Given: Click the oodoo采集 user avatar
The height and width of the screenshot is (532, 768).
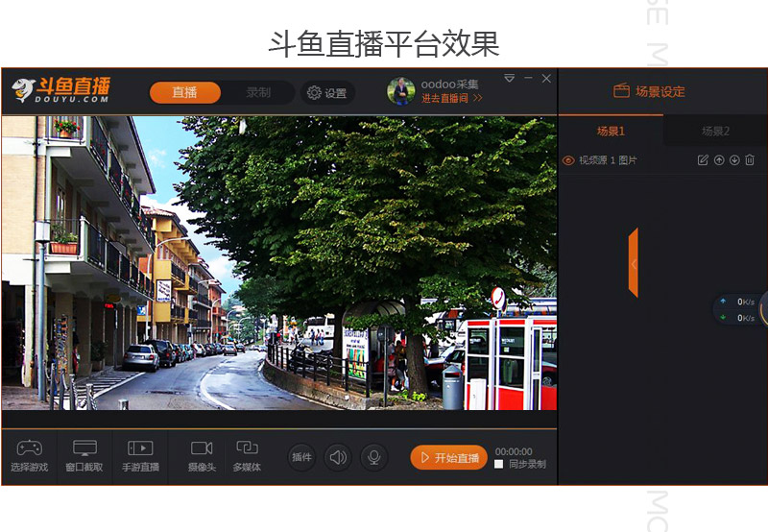Looking at the screenshot, I should click(x=400, y=91).
